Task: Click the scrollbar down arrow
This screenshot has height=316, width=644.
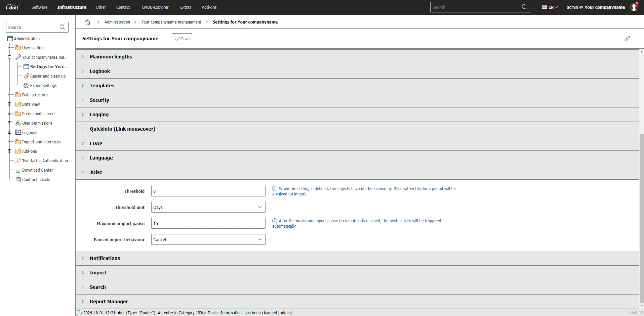Action: [642, 306]
